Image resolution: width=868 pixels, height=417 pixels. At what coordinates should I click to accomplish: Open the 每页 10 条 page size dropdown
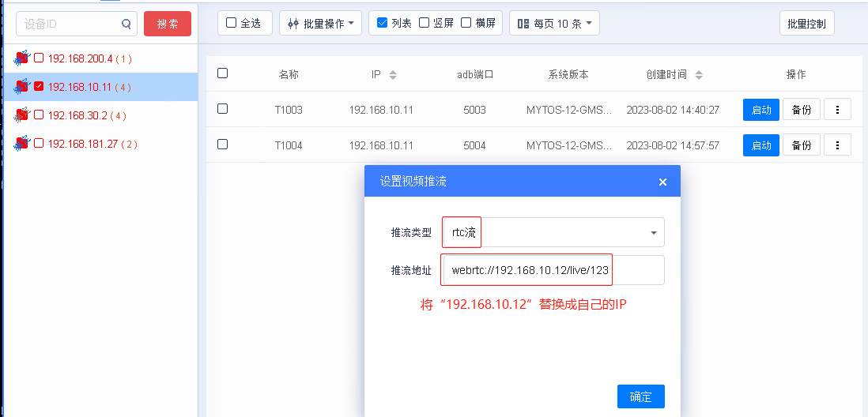pyautogui.click(x=554, y=23)
